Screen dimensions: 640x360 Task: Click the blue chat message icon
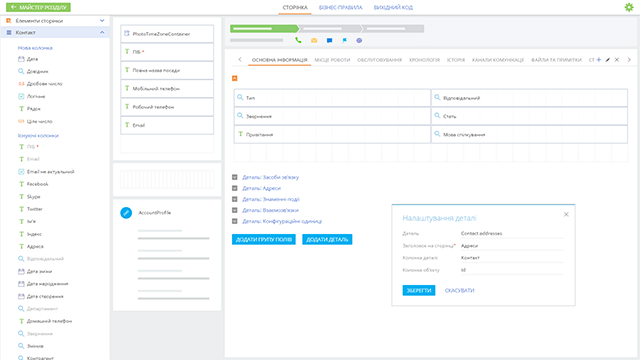(x=329, y=40)
